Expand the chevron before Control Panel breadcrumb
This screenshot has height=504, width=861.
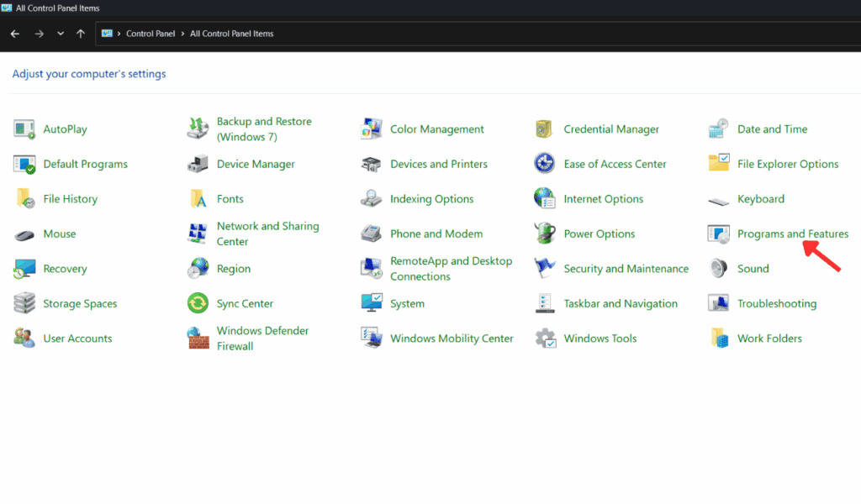(119, 34)
